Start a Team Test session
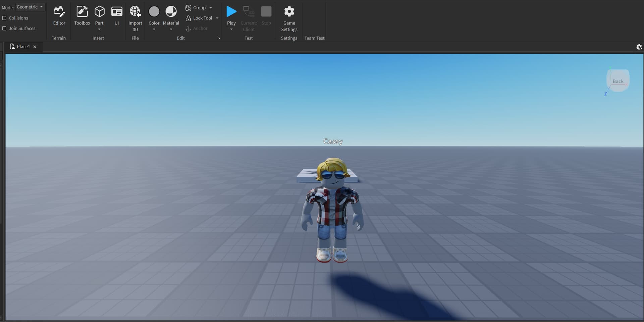 (314, 38)
